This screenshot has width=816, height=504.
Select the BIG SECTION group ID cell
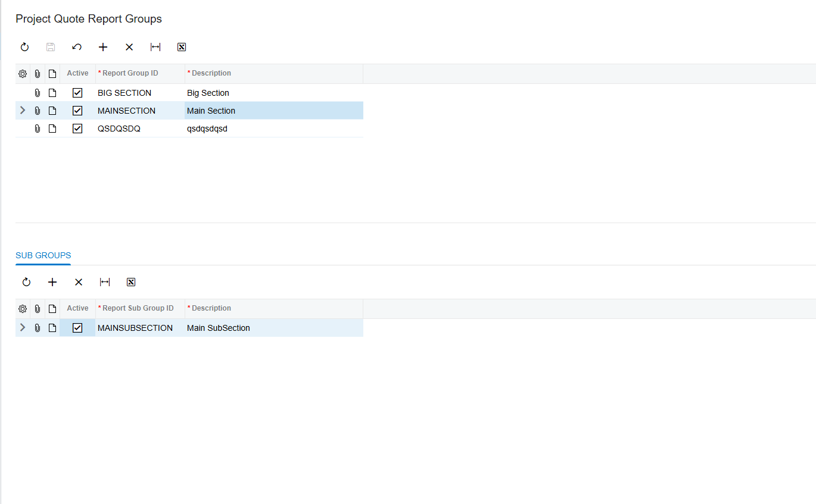click(x=140, y=93)
